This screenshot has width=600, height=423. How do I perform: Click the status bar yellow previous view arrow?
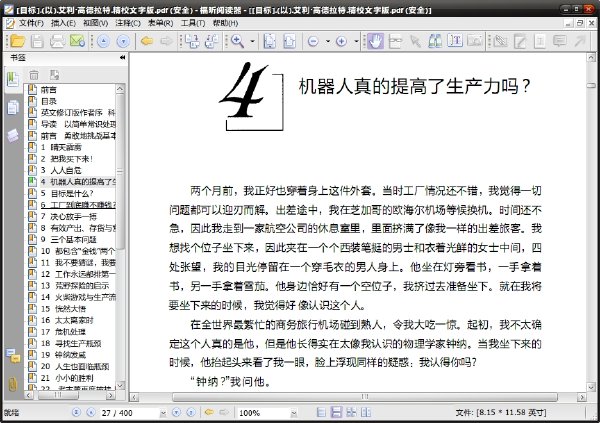(x=209, y=412)
